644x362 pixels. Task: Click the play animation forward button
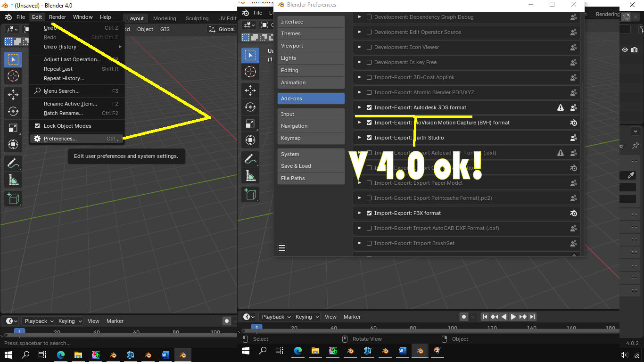coord(513,317)
